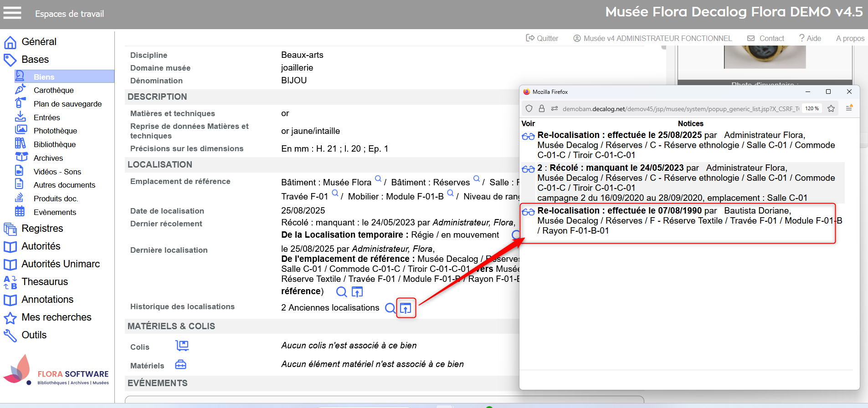
Task: View the Récolé manquant notice via glasses icon
Action: [x=528, y=169]
